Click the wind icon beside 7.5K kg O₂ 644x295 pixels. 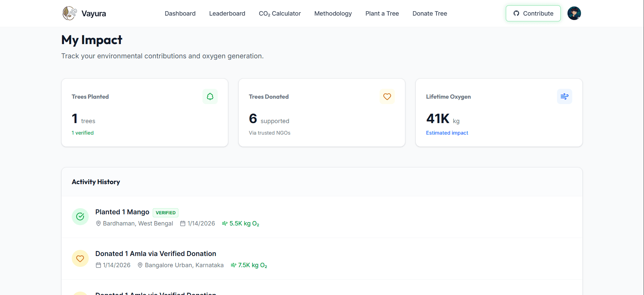coord(233,265)
